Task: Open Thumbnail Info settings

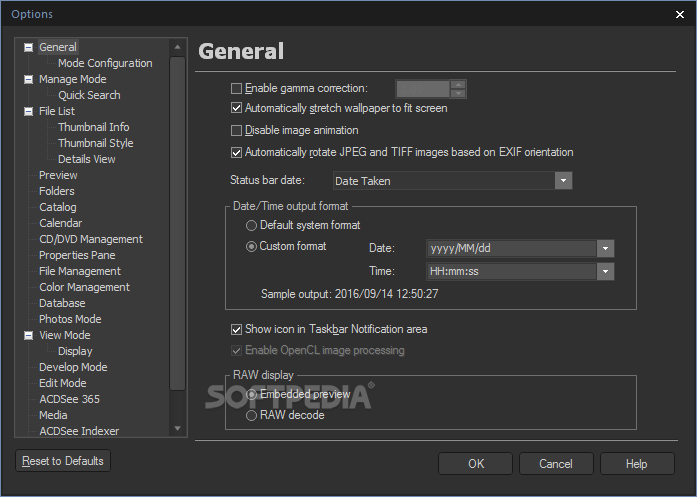Action: [93, 127]
